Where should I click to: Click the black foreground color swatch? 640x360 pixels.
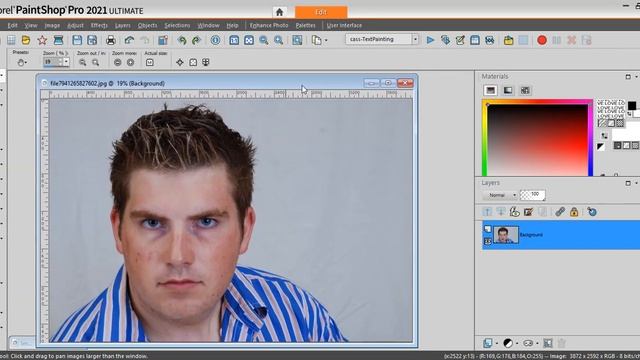(x=632, y=105)
